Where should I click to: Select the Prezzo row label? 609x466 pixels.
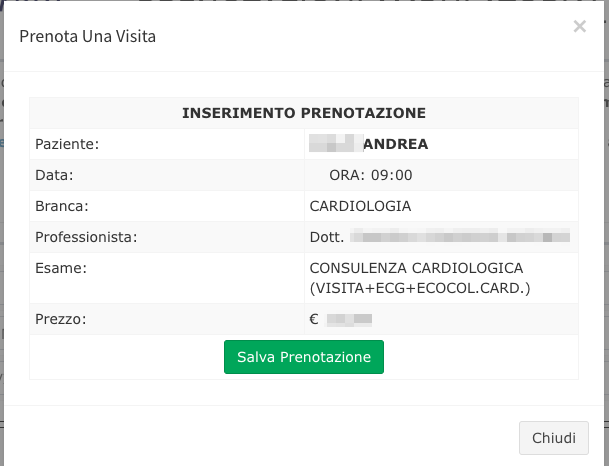pos(61,320)
